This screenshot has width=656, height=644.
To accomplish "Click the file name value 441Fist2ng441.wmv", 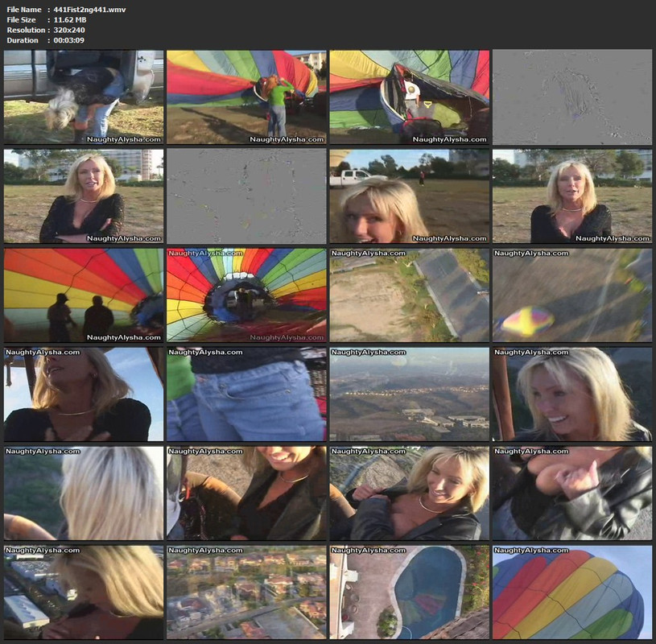I will point(89,9).
